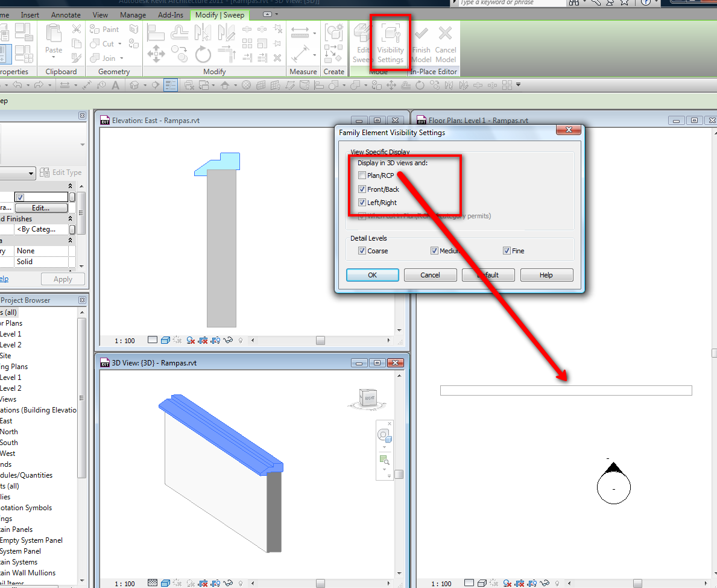
Task: Toggle the Medium detail level checkbox
Action: tap(434, 250)
